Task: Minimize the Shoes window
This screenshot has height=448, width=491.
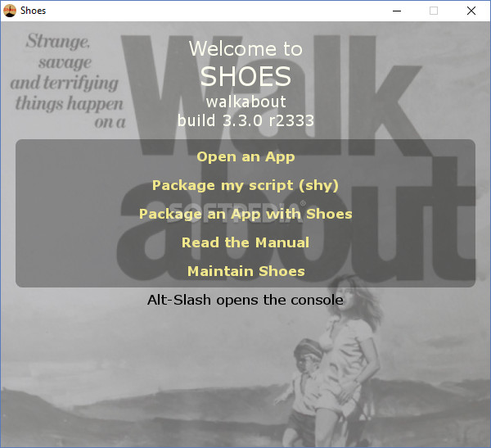Action: (x=397, y=11)
